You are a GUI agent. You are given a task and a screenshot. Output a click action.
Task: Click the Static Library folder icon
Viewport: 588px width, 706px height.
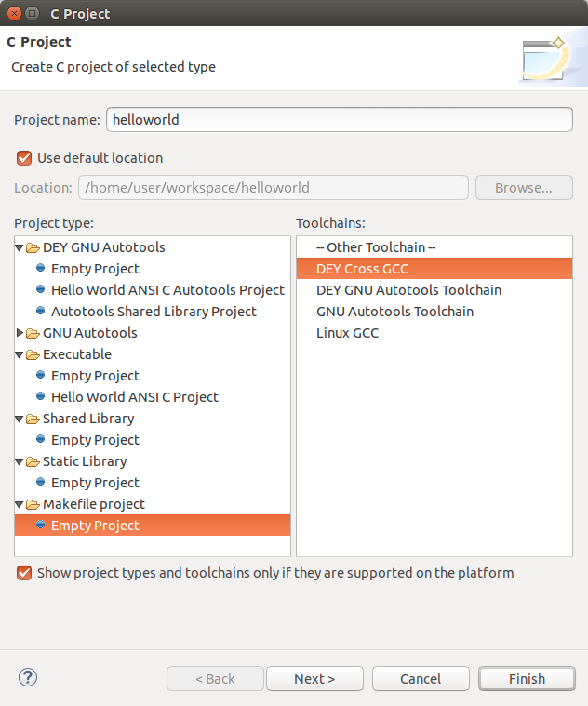click(x=33, y=461)
